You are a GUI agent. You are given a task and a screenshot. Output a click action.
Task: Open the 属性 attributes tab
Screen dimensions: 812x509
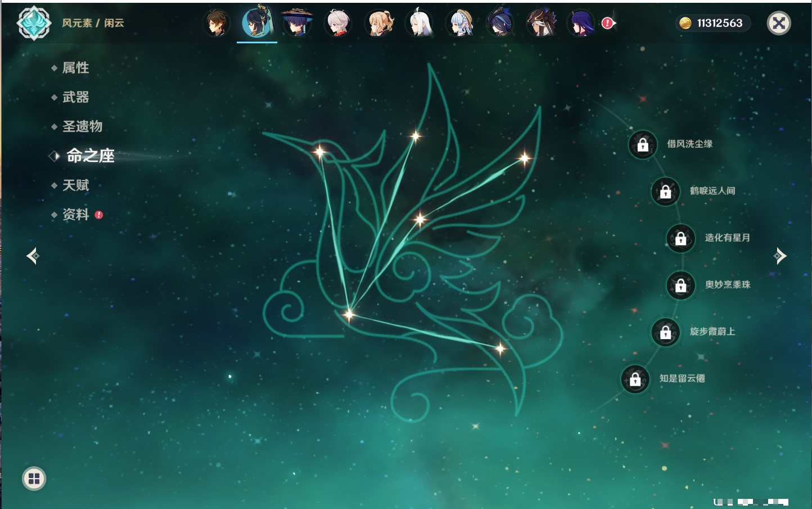click(x=75, y=68)
